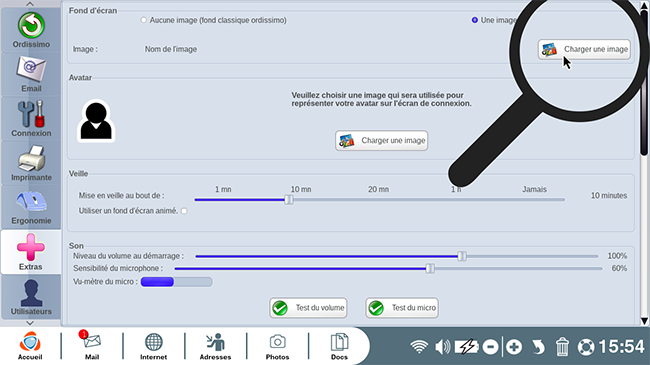Click 'Charger une image' under Avatar
The height and width of the screenshot is (365, 650).
(x=381, y=141)
